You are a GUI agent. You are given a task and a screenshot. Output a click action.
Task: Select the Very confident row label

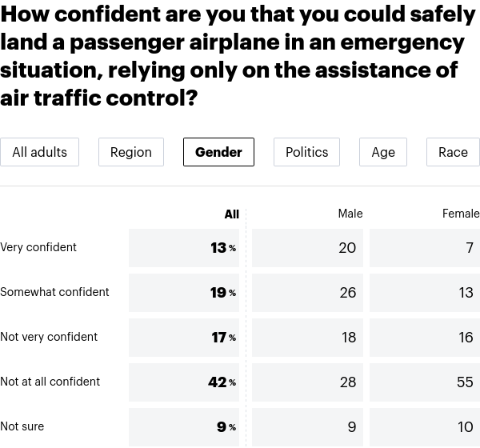[x=38, y=247]
